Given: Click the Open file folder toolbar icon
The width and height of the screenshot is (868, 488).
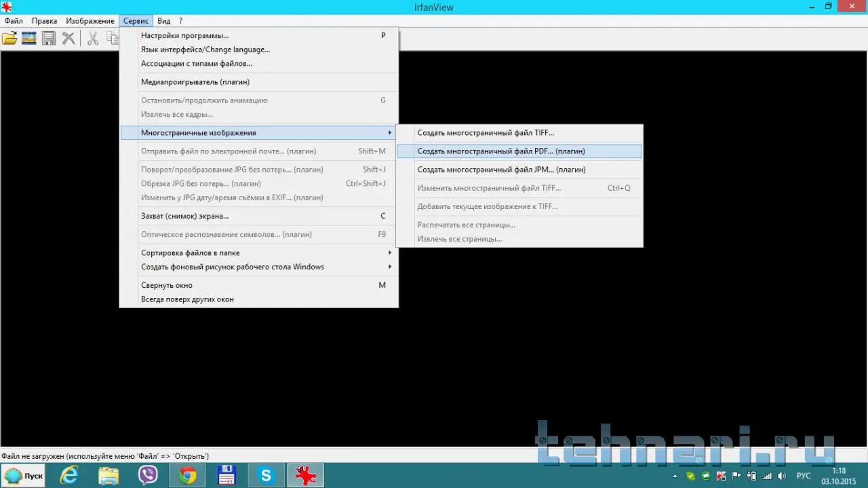Looking at the screenshot, I should click(x=9, y=38).
